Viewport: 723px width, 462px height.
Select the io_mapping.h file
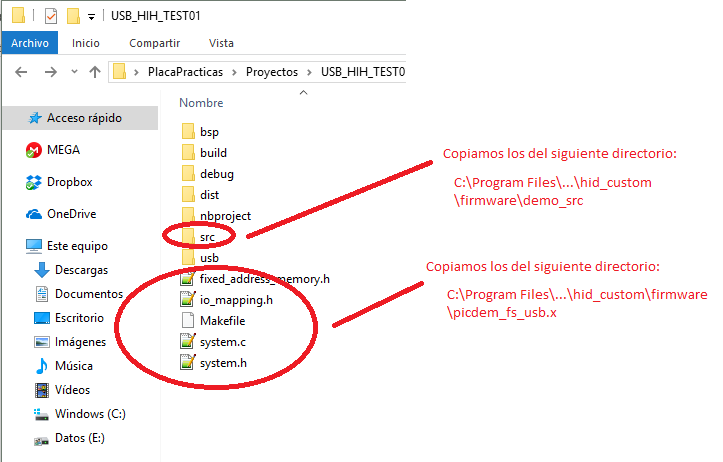coord(237,300)
